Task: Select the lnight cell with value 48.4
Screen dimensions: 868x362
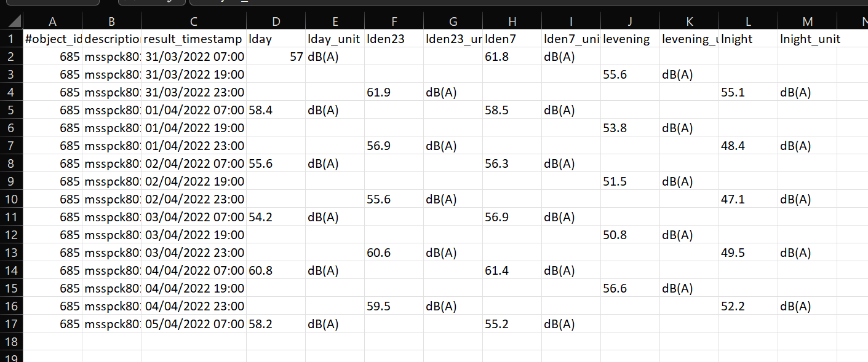Action: click(x=748, y=146)
